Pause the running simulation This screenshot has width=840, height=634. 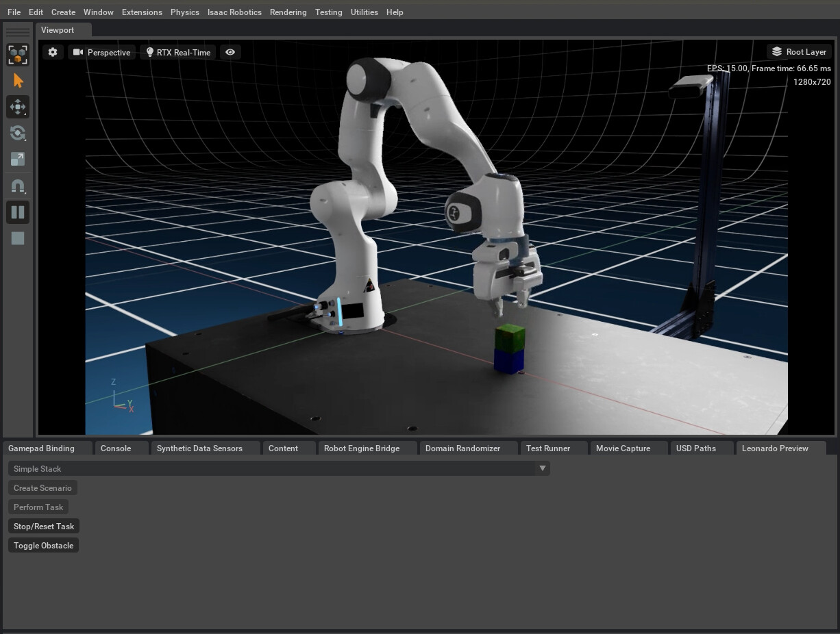18,212
